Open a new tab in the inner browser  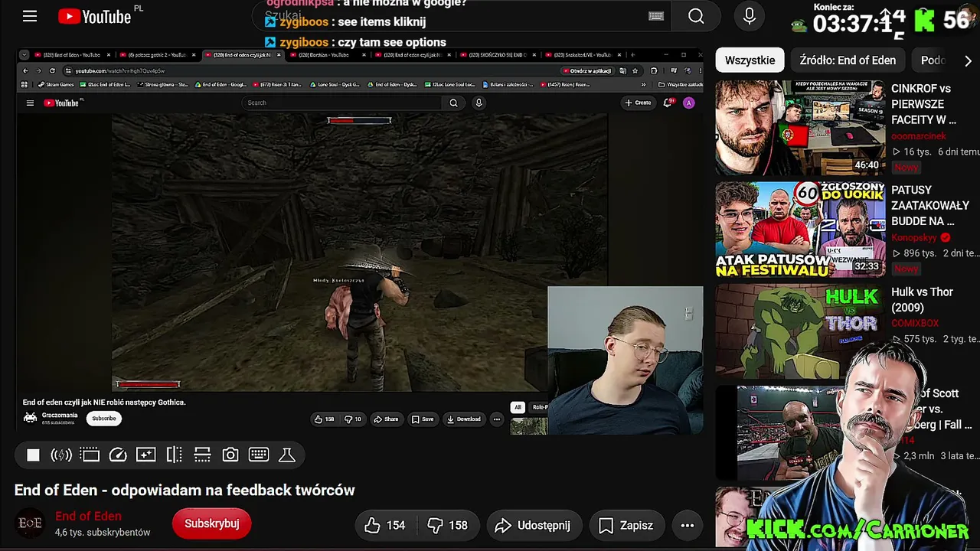coord(633,55)
